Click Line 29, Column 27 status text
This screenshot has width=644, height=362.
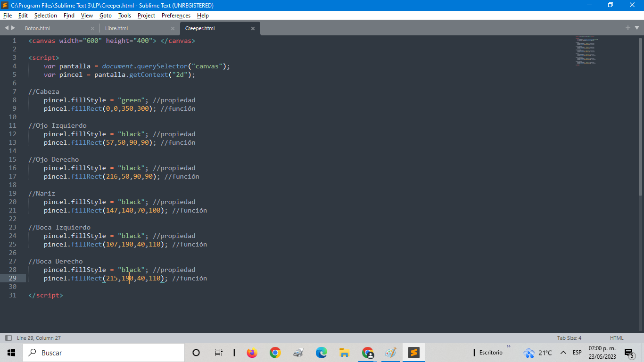pos(39,338)
